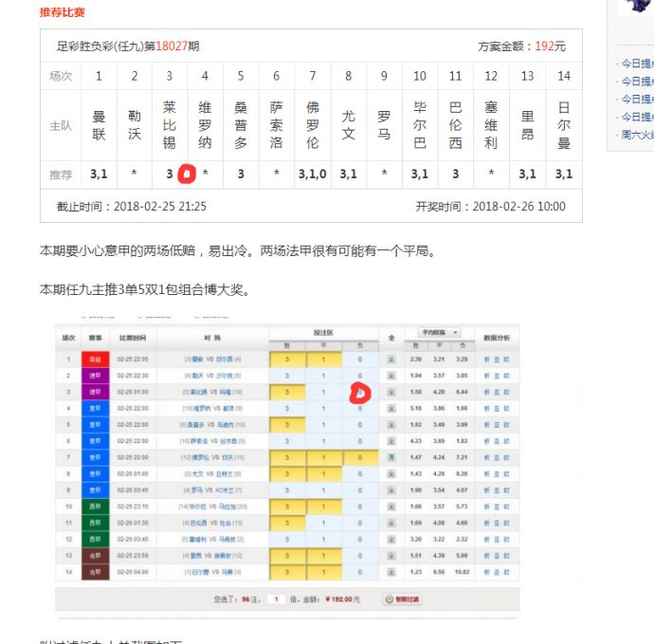Open the 平均欧指 odds dropdown

point(439,332)
